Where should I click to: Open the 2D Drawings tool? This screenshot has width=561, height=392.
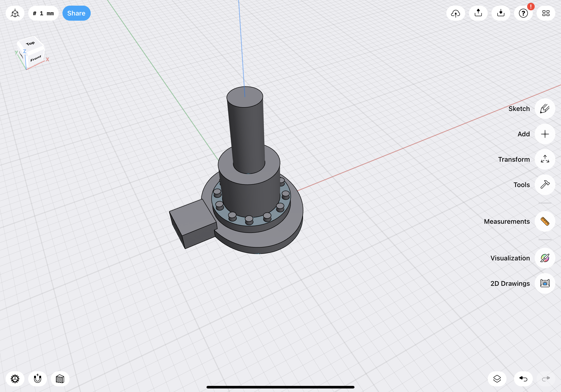click(x=545, y=283)
